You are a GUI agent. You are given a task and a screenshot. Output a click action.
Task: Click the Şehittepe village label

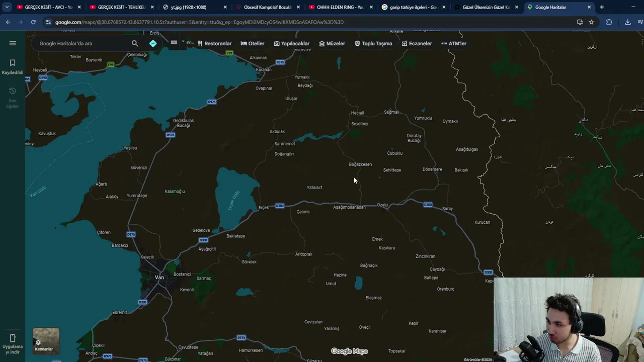click(392, 170)
